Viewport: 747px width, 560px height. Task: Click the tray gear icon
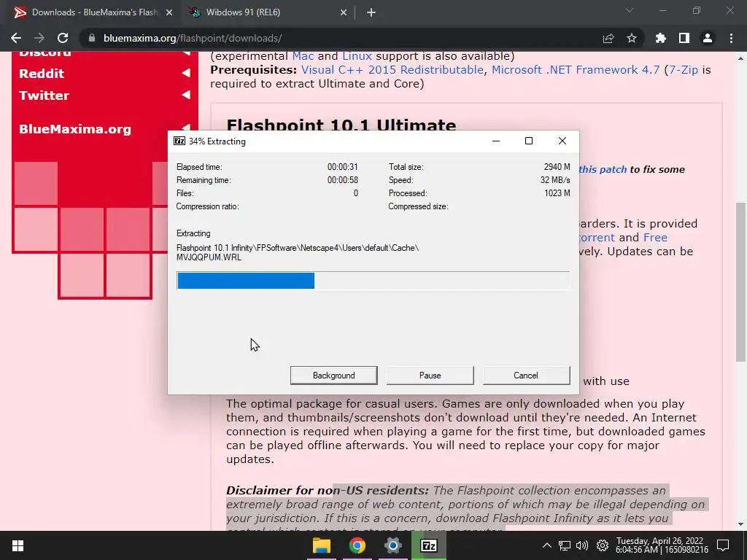(x=602, y=545)
